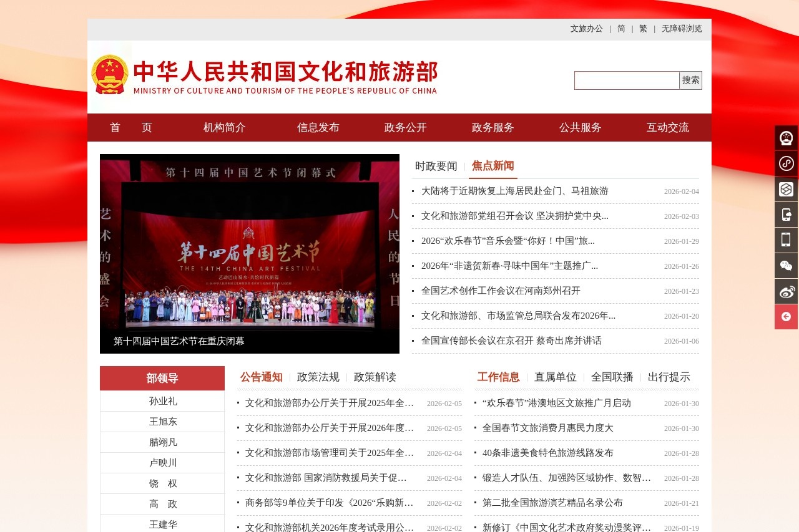The width and height of the screenshot is (799, 532).
Task: Open news 2026年“非遗贺新春·寻味中国年”
Action: click(x=509, y=266)
